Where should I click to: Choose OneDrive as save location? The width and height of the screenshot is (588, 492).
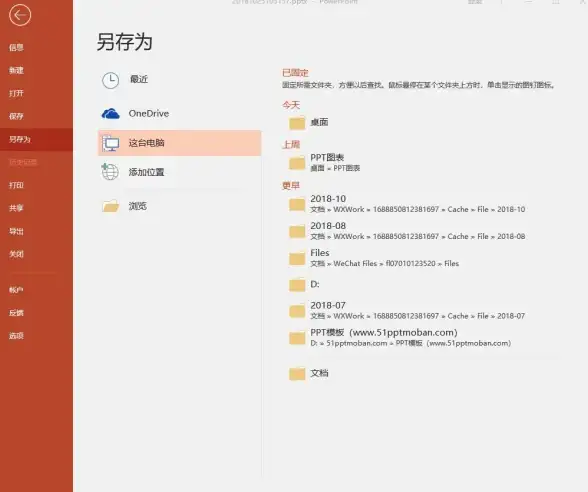coord(148,113)
